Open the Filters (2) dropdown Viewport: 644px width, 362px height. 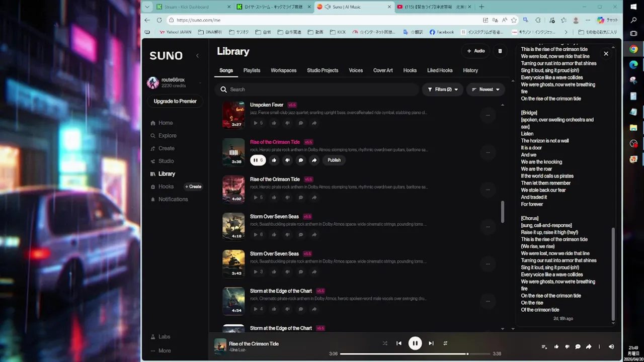443,89
